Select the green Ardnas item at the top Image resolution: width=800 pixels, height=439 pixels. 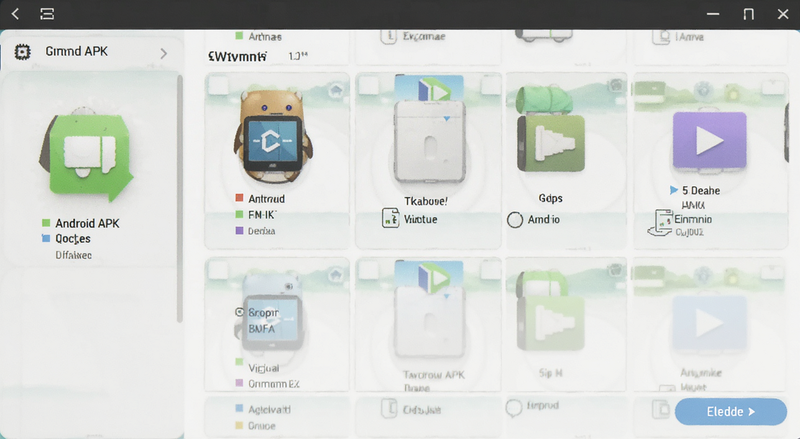258,37
